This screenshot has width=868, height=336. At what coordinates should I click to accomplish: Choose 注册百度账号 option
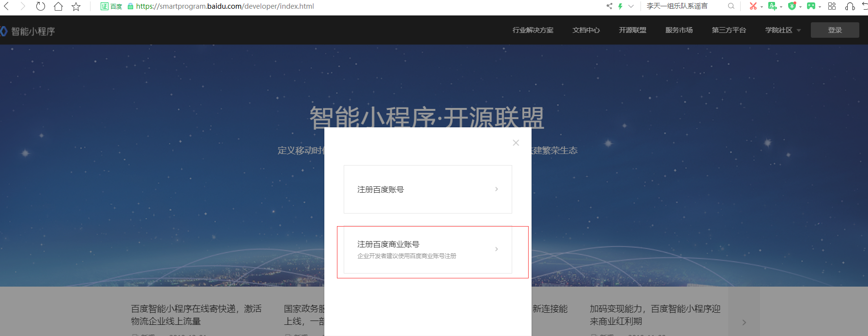point(427,189)
